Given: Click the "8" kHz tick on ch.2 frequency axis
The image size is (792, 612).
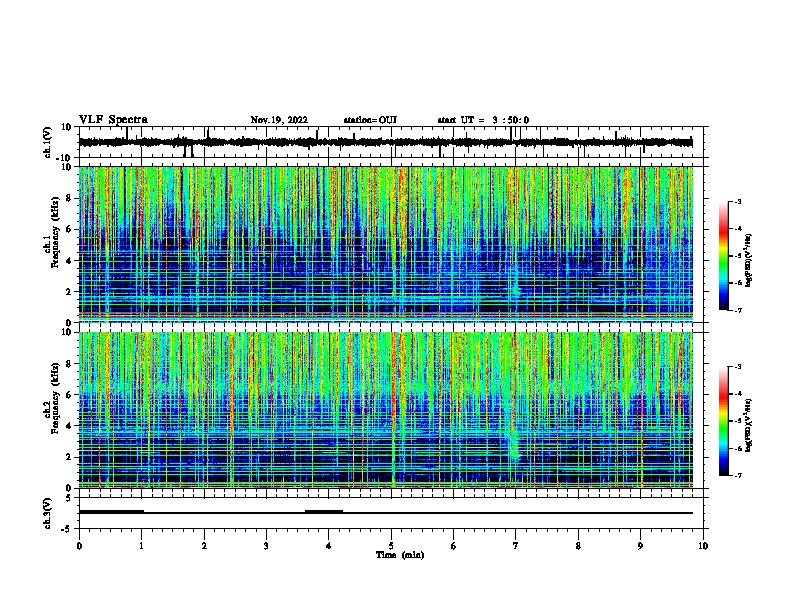Looking at the screenshot, I should (x=70, y=364).
